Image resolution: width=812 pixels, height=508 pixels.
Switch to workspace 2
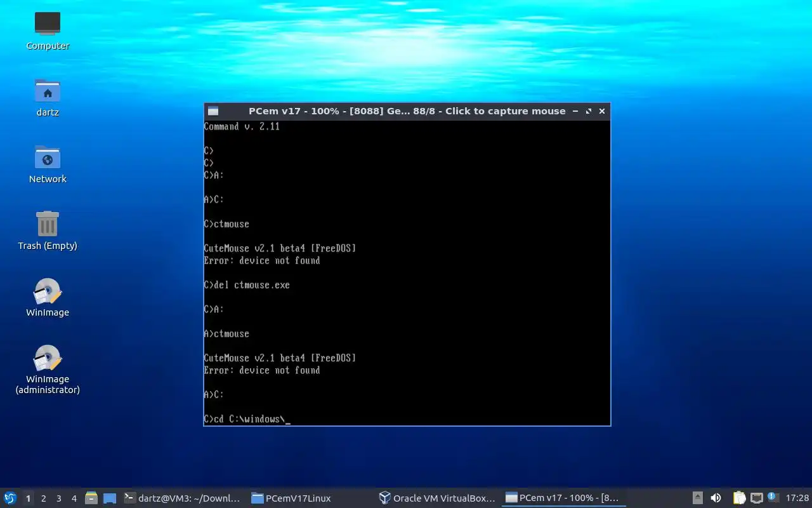(43, 498)
